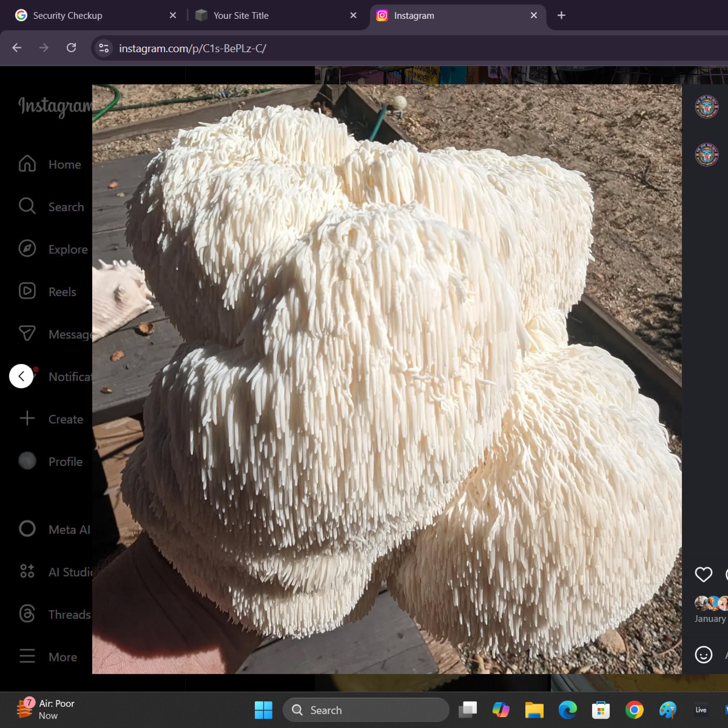Switch to the Security Checkup tab

68,16
